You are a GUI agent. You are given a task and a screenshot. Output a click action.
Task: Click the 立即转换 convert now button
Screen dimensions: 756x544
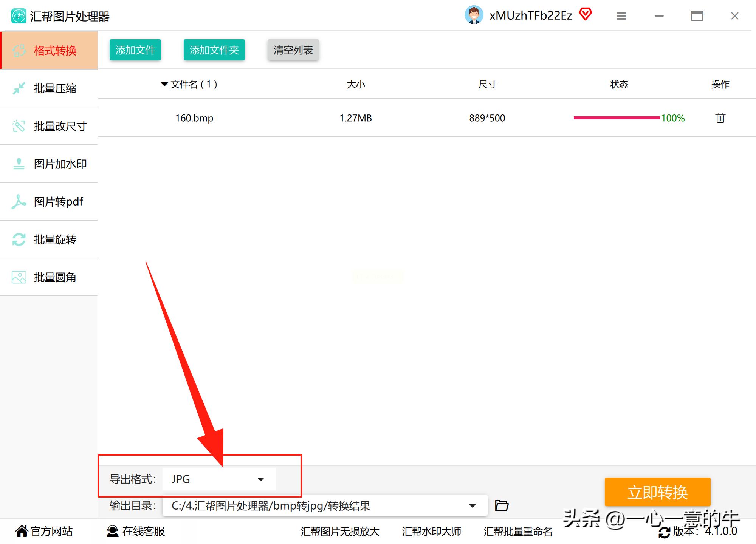pyautogui.click(x=657, y=492)
